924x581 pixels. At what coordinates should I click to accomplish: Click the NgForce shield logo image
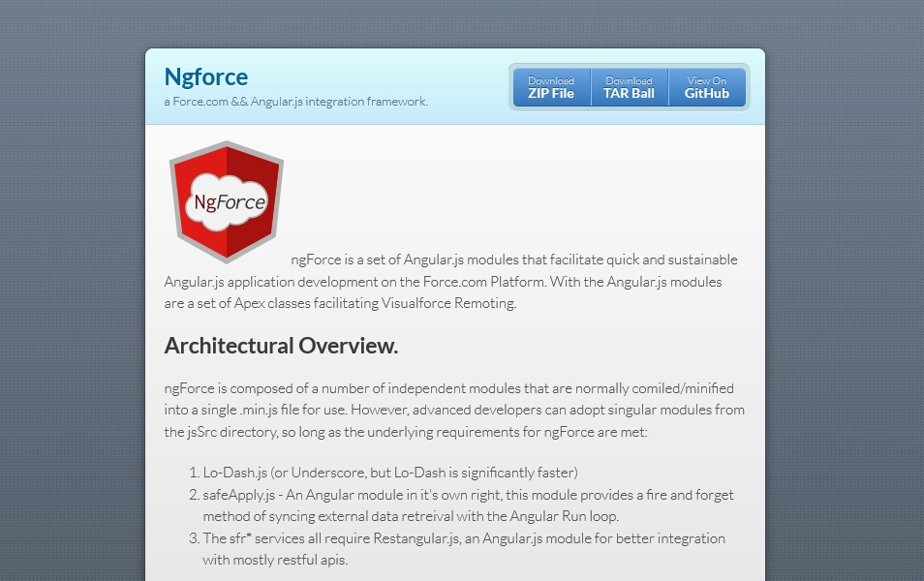tap(227, 201)
